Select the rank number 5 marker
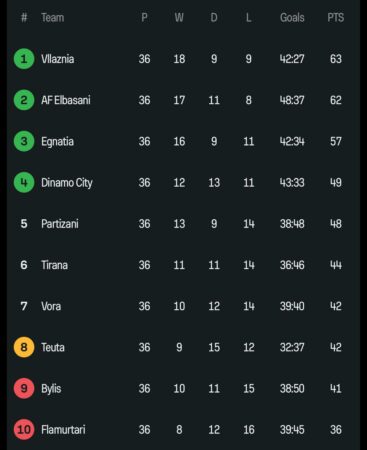This screenshot has width=367, height=450. (x=24, y=224)
